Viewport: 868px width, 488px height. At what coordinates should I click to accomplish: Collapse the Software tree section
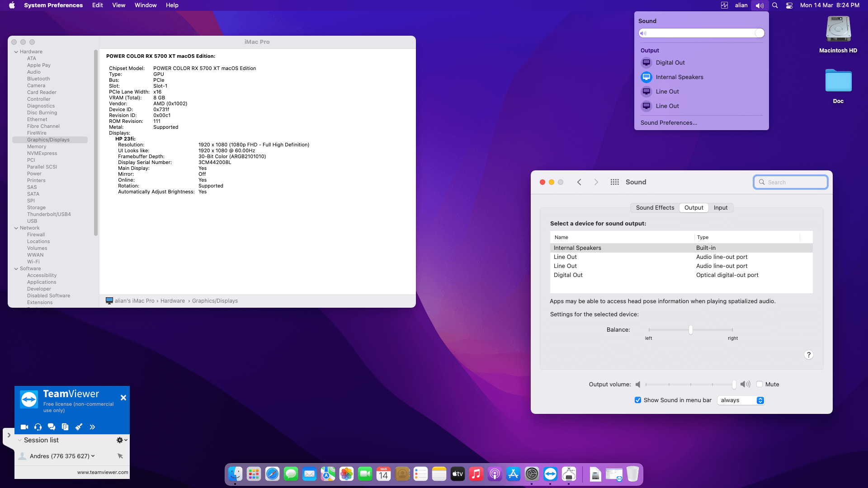[16, 269]
